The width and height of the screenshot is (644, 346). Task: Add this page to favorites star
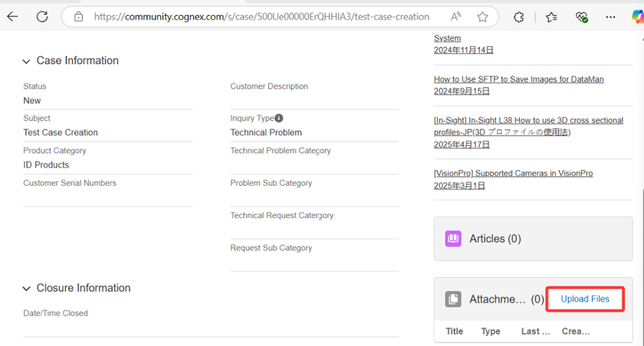(x=482, y=17)
